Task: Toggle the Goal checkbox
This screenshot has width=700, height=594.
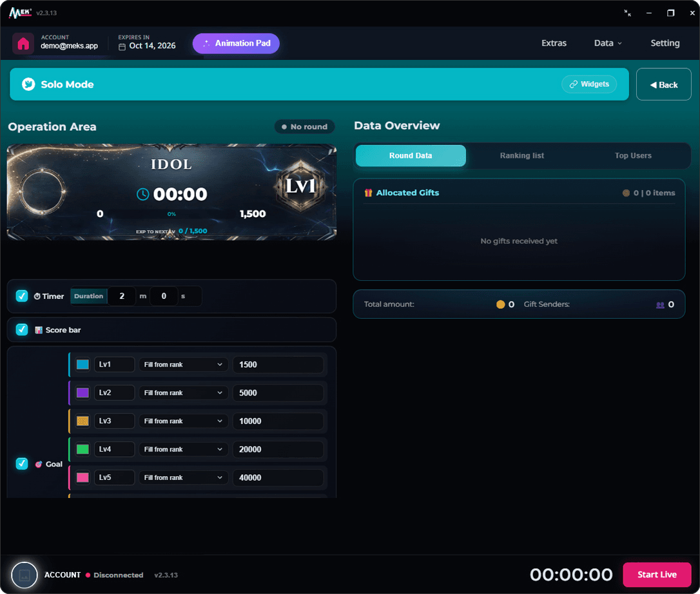Action: tap(22, 464)
